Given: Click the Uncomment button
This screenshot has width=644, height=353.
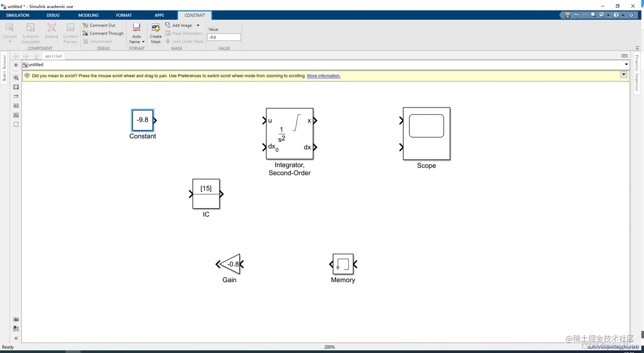Looking at the screenshot, I should click(x=97, y=41).
